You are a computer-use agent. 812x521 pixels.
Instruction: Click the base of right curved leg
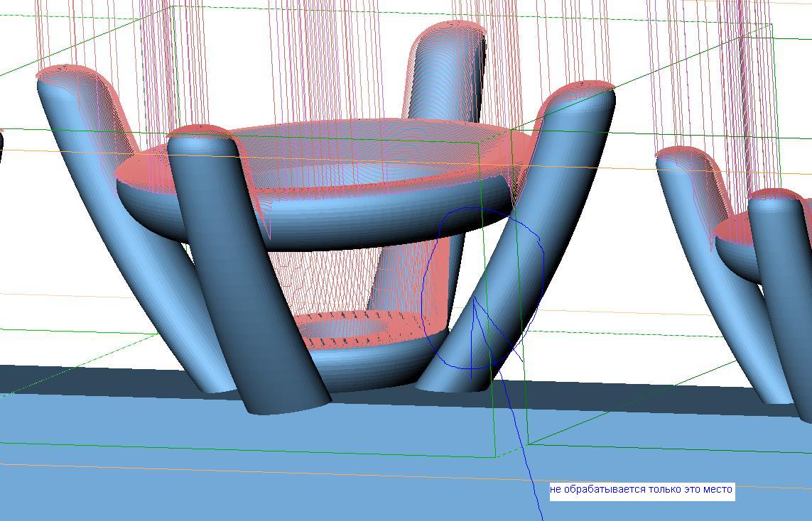[x=455, y=383]
